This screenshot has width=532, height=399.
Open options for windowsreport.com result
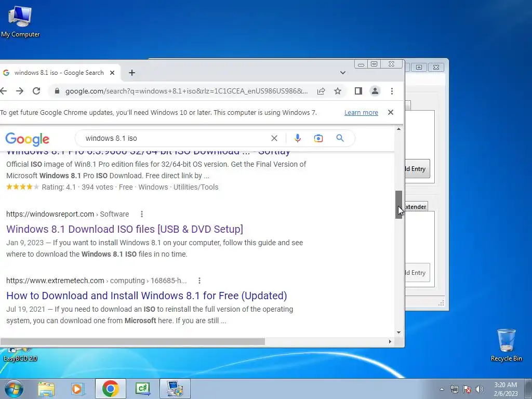coord(142,214)
